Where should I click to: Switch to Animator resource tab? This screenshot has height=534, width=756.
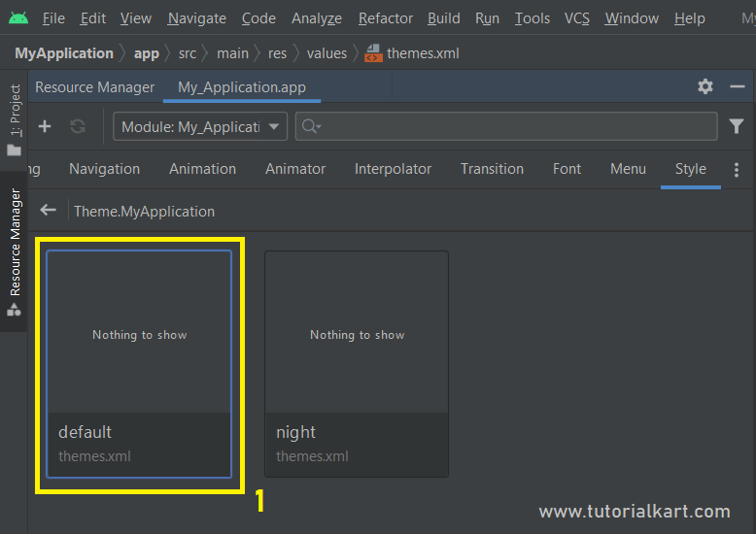295,169
